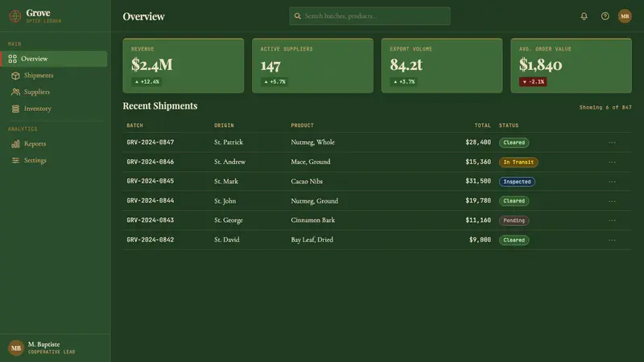Click the Cleared status of GRV-2024-0847
The height and width of the screenshot is (362, 644).
pos(514,142)
